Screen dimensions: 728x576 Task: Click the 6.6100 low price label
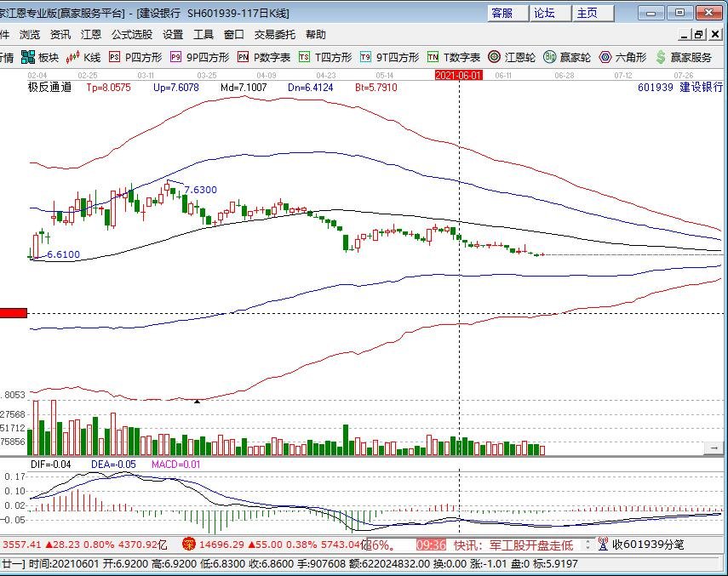click(64, 254)
